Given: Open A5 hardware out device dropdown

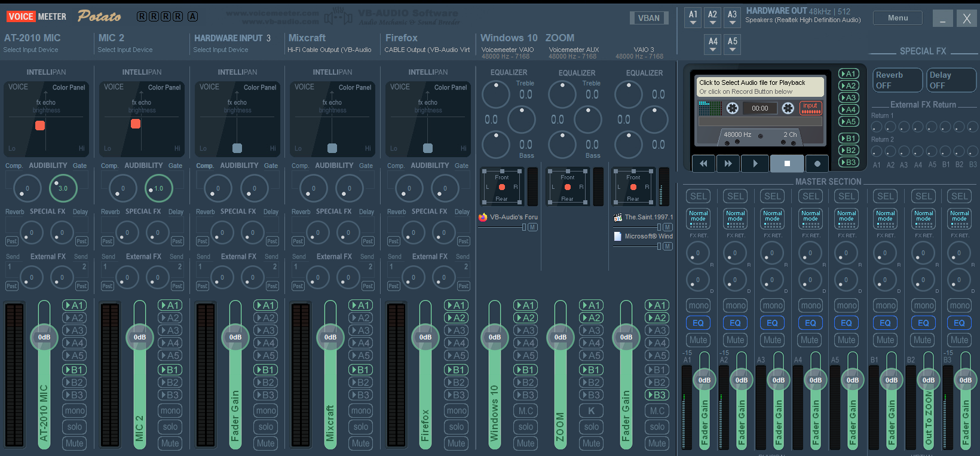Looking at the screenshot, I should [x=733, y=44].
